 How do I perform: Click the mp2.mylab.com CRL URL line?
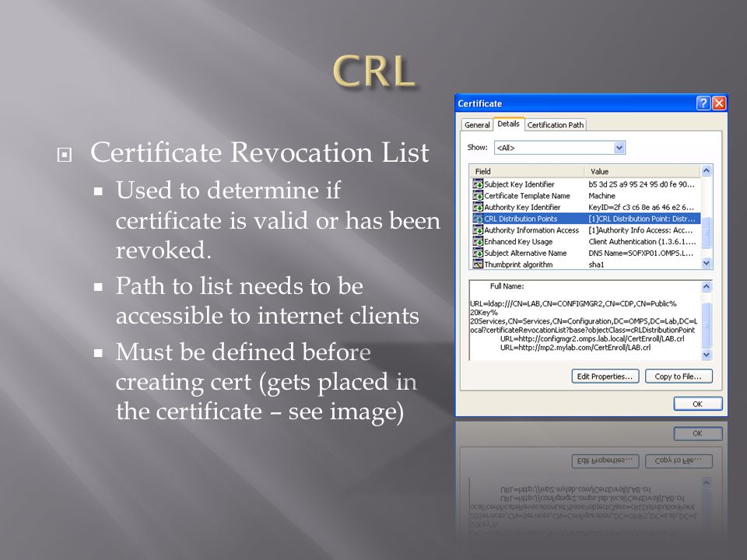(576, 348)
